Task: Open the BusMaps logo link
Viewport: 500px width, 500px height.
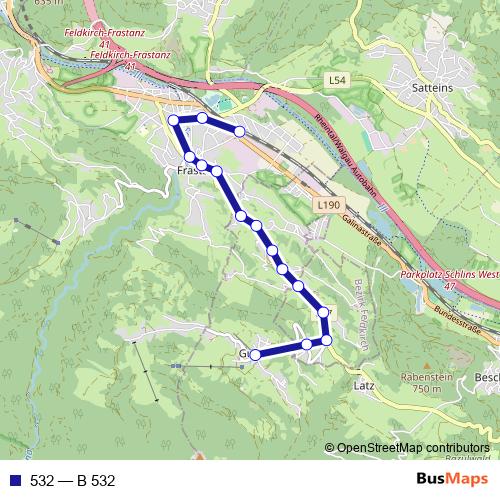Action: pyautogui.click(x=452, y=479)
